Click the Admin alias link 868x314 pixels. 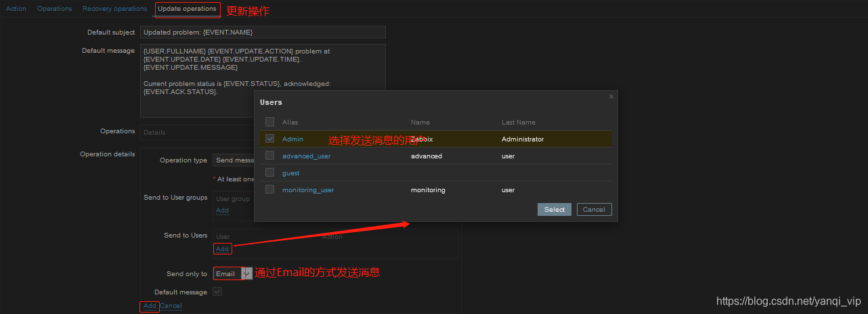tap(292, 139)
